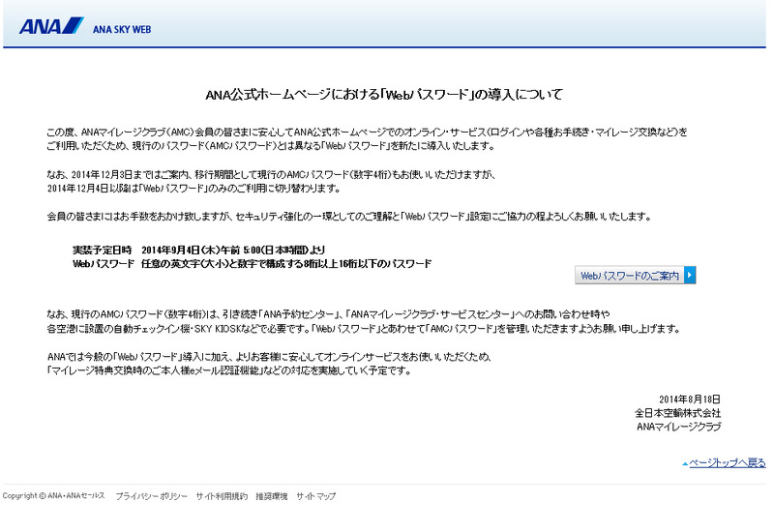774x532 pixels.
Task: Open the サイト利用規約 footer link
Action: pyautogui.click(x=222, y=496)
